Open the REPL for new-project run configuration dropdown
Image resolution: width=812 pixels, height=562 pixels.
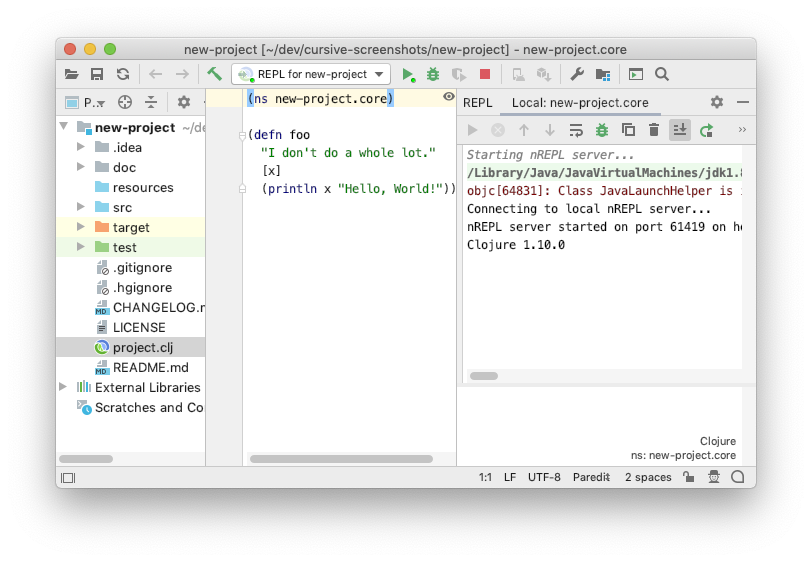pyautogui.click(x=311, y=75)
